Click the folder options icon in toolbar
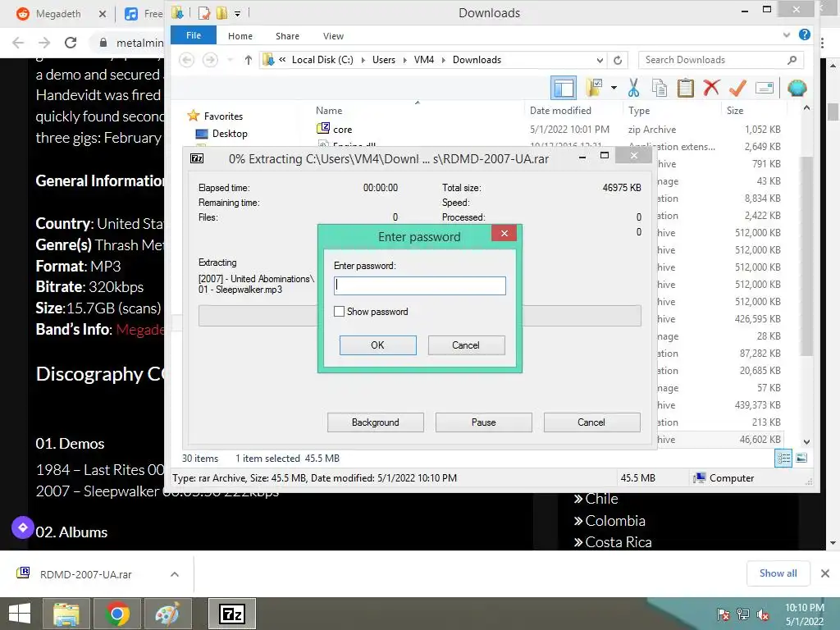 point(594,88)
